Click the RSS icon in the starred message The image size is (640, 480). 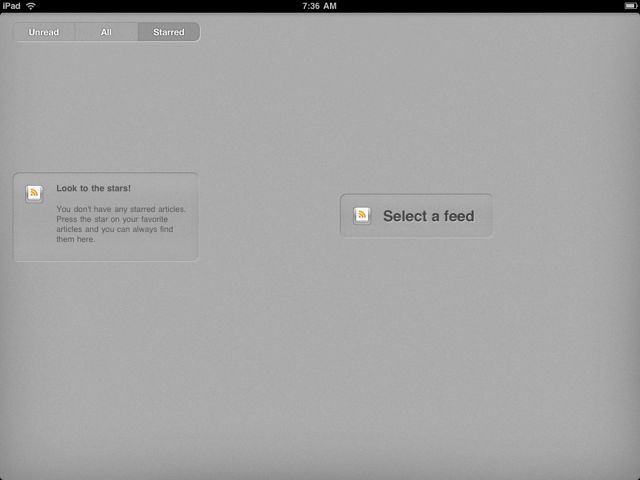(x=34, y=193)
